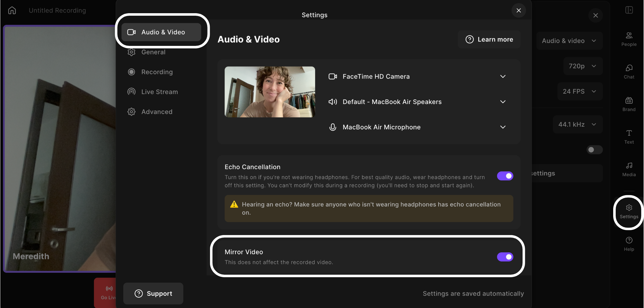Image resolution: width=644 pixels, height=308 pixels.
Task: Click the camera preview thumbnail
Action: point(270,92)
